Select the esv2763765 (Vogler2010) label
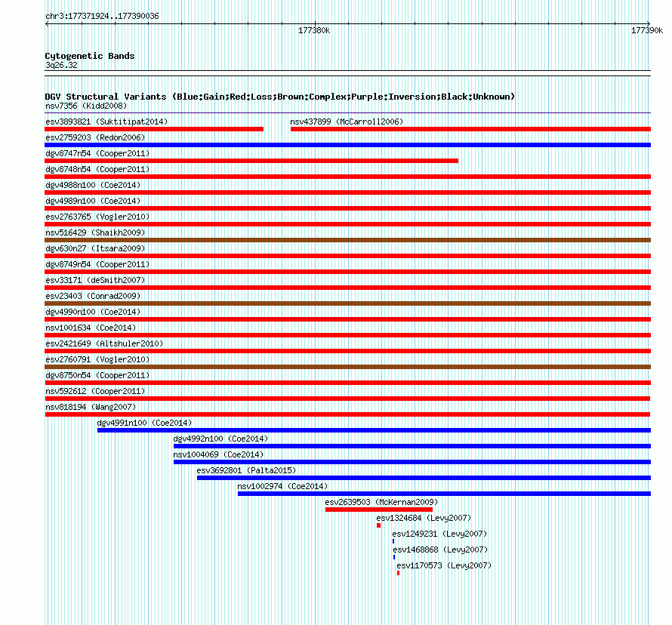The width and height of the screenshot is (672, 625). pyautogui.click(x=97, y=217)
